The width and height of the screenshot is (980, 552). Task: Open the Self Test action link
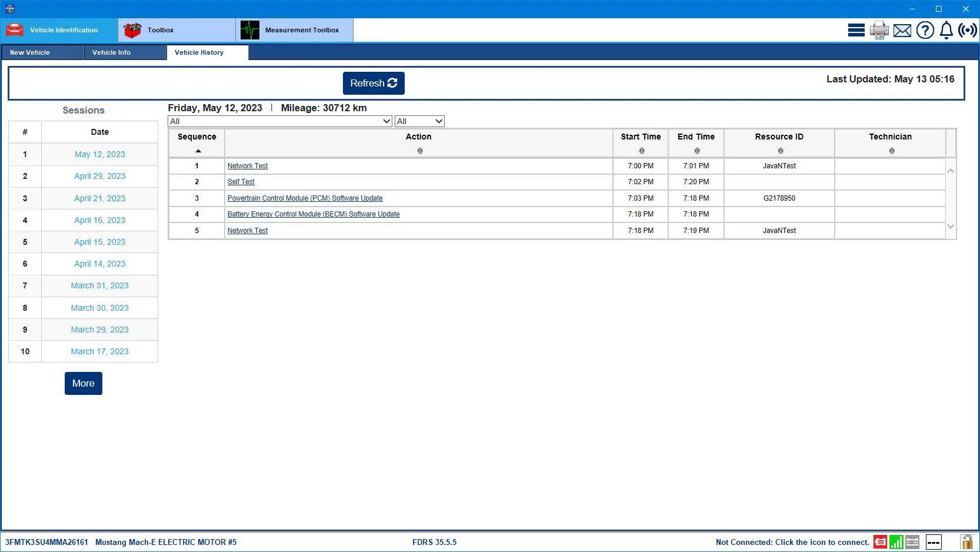click(241, 182)
